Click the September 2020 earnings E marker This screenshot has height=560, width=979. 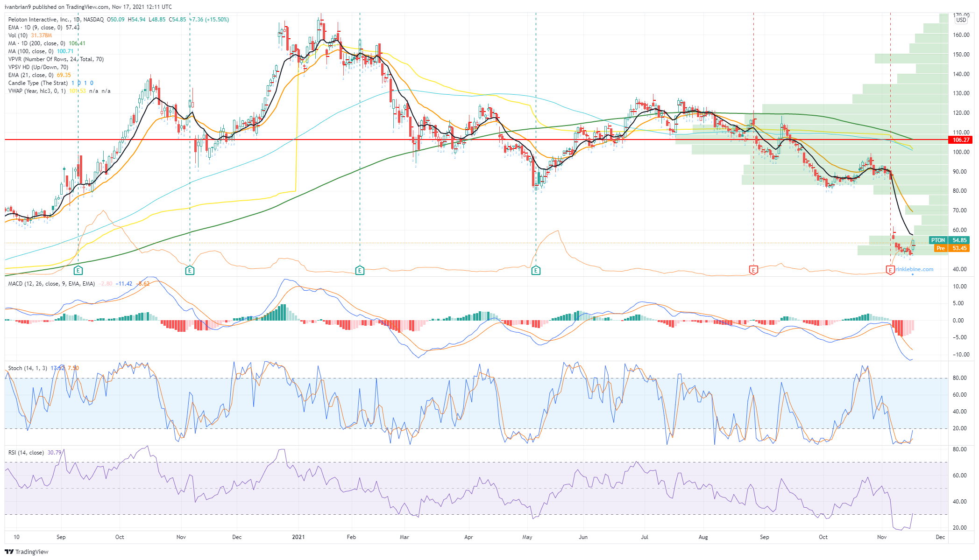click(x=78, y=270)
